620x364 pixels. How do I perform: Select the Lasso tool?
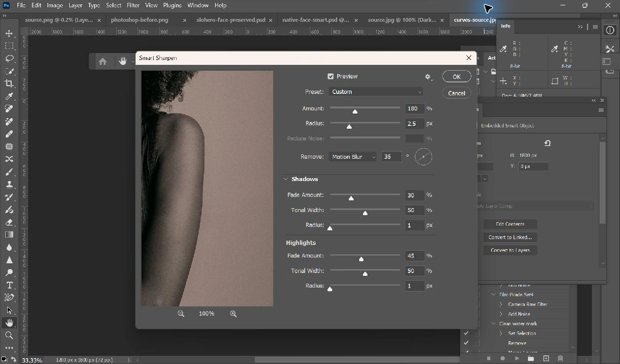(x=9, y=59)
